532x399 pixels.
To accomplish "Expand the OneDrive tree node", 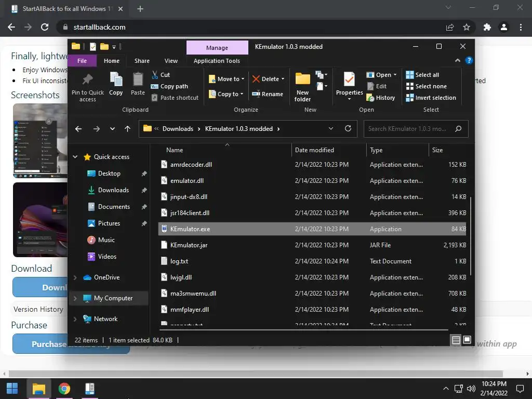I will [x=75, y=277].
